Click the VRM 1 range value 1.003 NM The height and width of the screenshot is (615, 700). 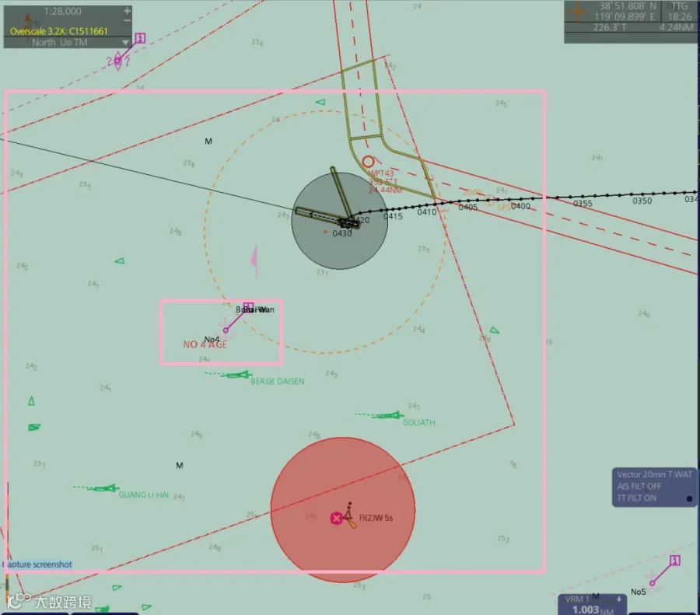pyautogui.click(x=593, y=610)
